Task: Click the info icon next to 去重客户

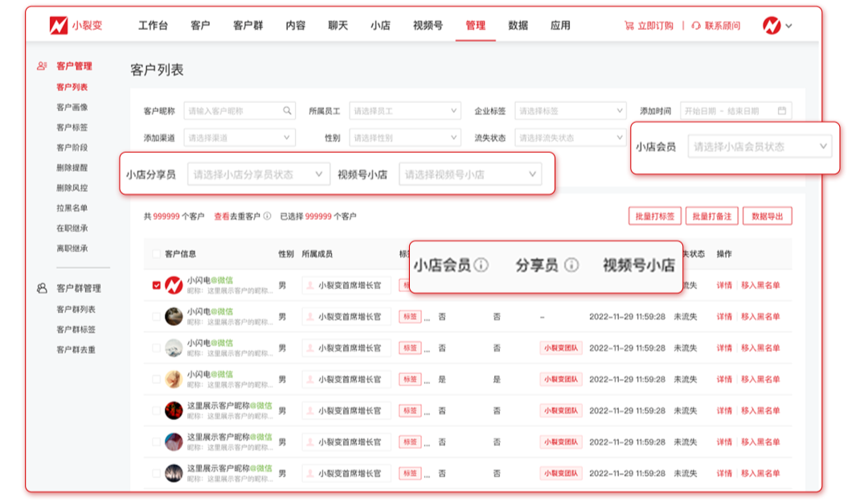Action: click(267, 216)
